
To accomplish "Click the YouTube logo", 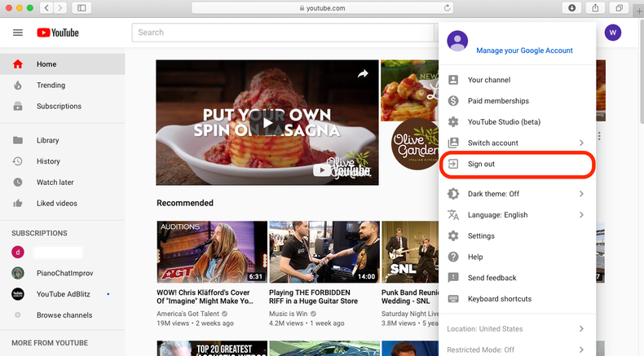I will [x=57, y=33].
